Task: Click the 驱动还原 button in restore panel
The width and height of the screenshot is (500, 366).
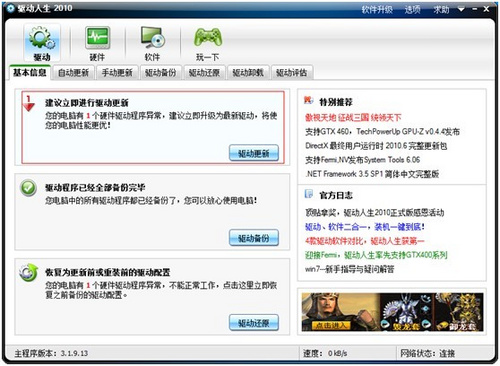Action: [254, 322]
